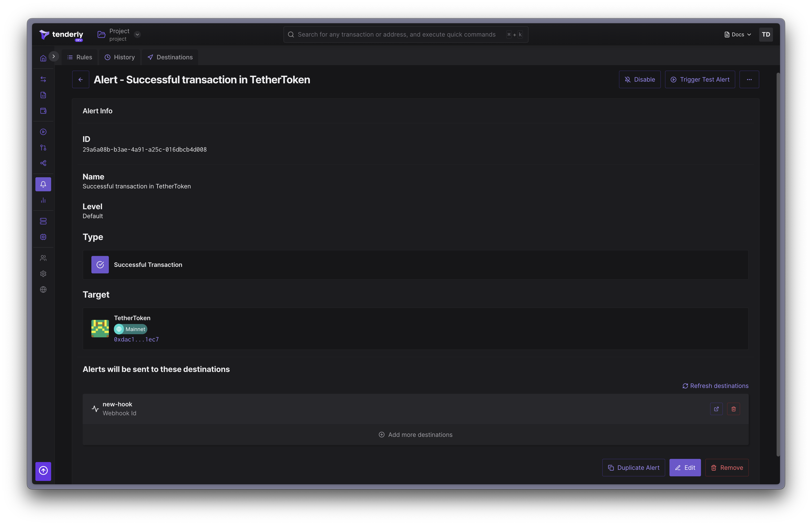Open the server stack icon in sidebar
Image resolution: width=812 pixels, height=525 pixels.
click(43, 221)
